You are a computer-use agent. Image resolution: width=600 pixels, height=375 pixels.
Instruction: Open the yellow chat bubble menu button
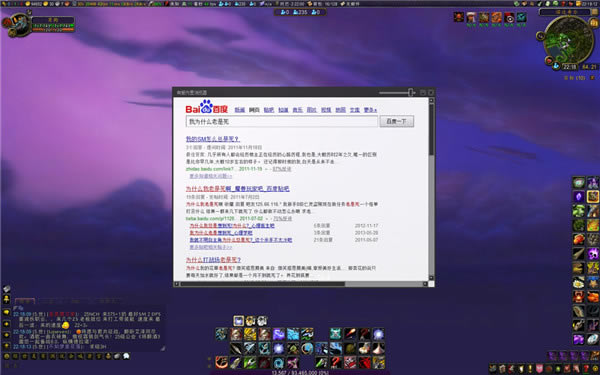[7, 313]
